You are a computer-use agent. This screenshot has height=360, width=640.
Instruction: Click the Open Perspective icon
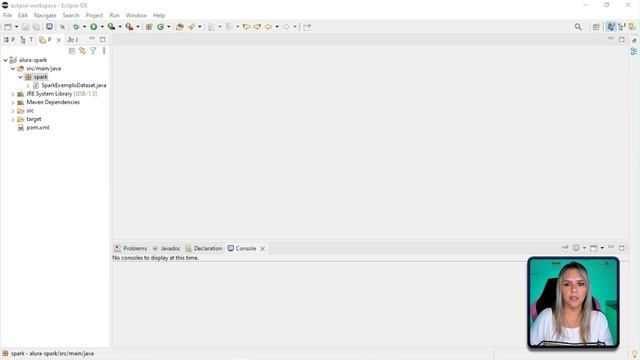coord(596,27)
